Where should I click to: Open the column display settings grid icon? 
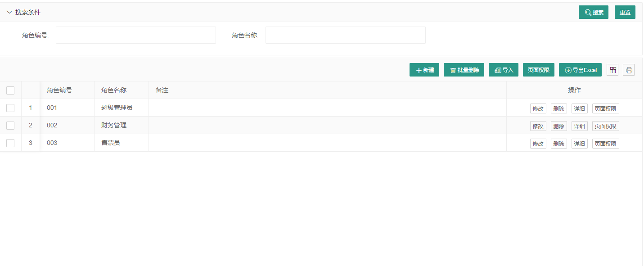pos(612,70)
